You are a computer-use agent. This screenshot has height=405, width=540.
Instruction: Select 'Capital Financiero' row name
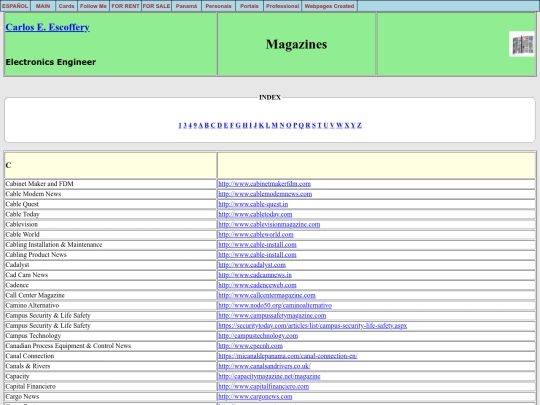(31, 386)
